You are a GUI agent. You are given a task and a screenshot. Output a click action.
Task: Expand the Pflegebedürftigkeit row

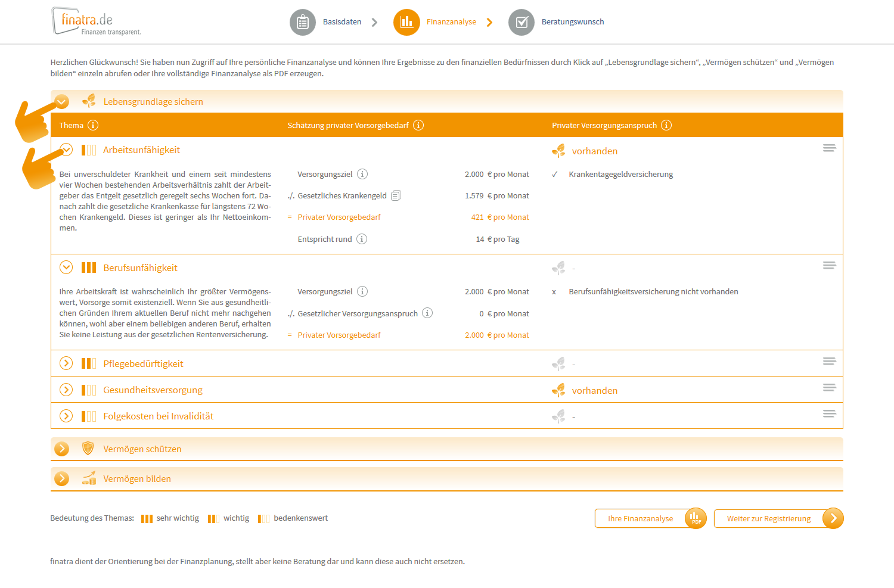(x=66, y=363)
